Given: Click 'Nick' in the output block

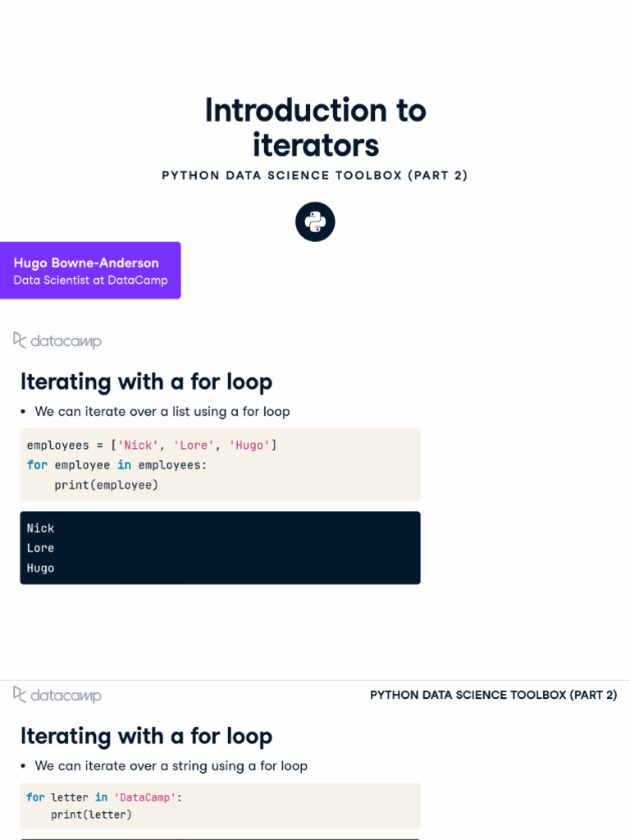Looking at the screenshot, I should (40, 528).
